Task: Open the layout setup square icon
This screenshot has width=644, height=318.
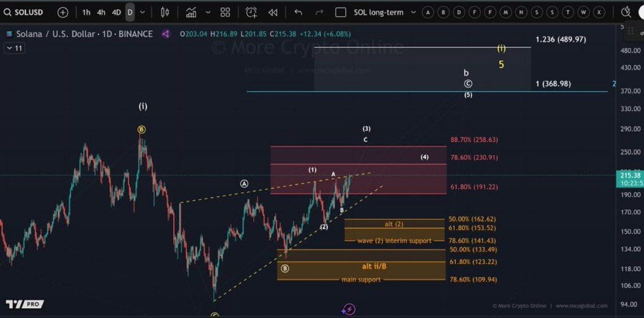Action: pyautogui.click(x=340, y=12)
